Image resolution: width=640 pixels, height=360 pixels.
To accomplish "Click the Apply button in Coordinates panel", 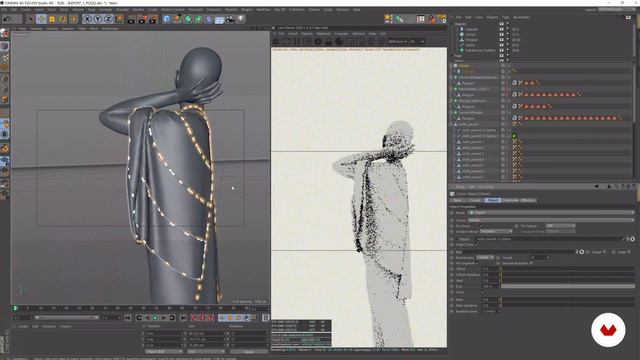I will (x=249, y=351).
